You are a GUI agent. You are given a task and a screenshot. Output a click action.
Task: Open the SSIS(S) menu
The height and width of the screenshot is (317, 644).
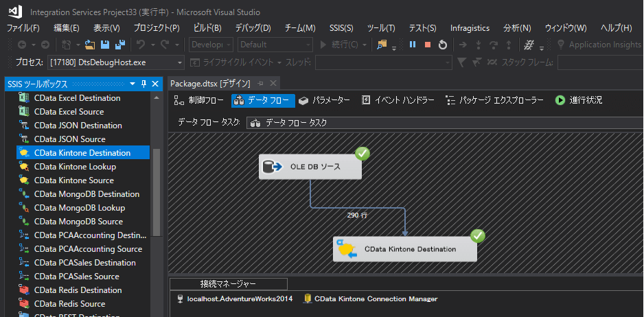pyautogui.click(x=341, y=28)
